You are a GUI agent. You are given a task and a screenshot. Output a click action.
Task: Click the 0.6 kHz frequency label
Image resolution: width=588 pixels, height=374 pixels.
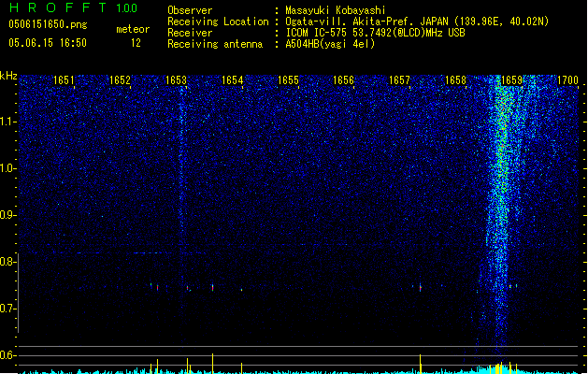click(7, 355)
